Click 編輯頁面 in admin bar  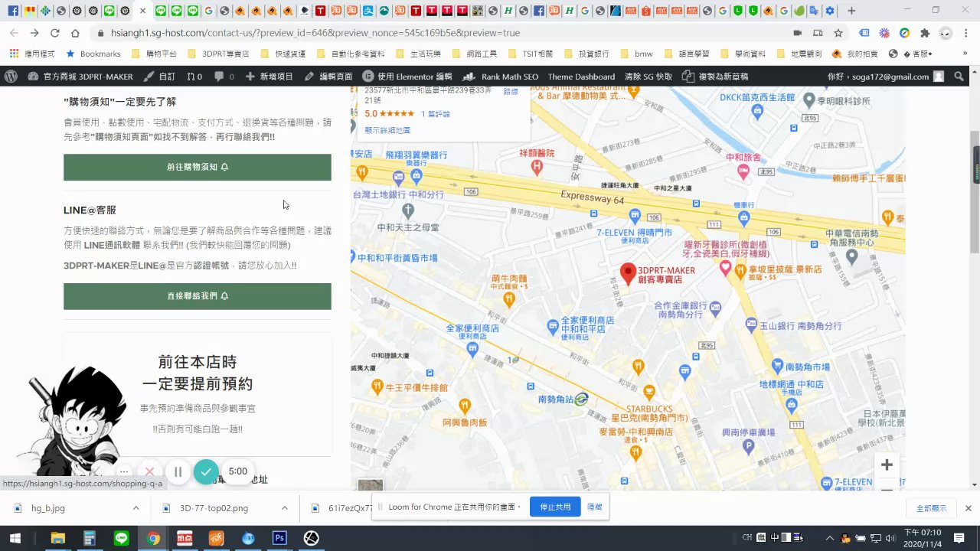tap(328, 77)
